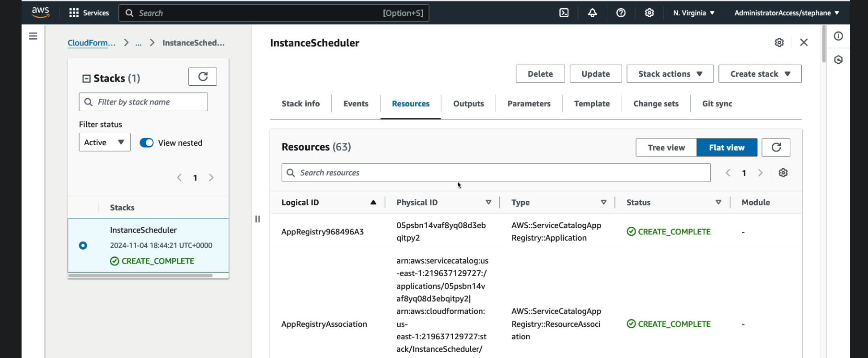Launch CloudShell from top bar
The image size is (868, 358).
(x=564, y=13)
